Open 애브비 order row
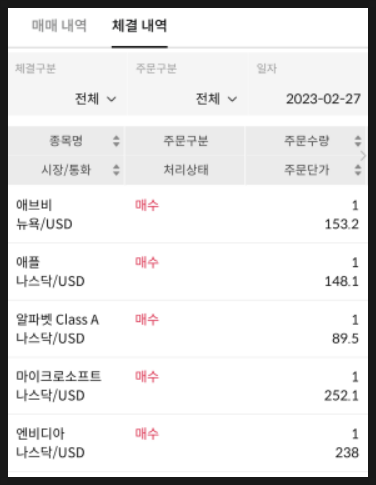This screenshot has width=376, height=485. click(188, 214)
